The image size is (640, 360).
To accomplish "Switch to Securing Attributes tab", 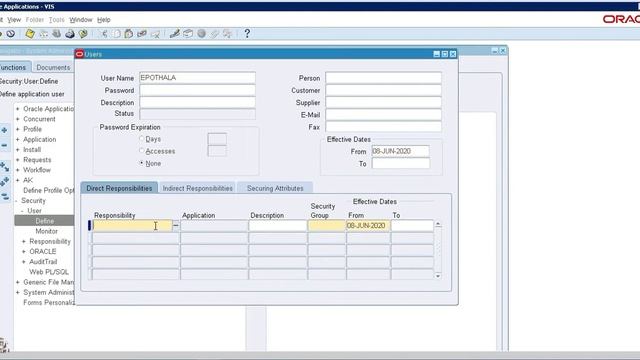I will coord(275,188).
